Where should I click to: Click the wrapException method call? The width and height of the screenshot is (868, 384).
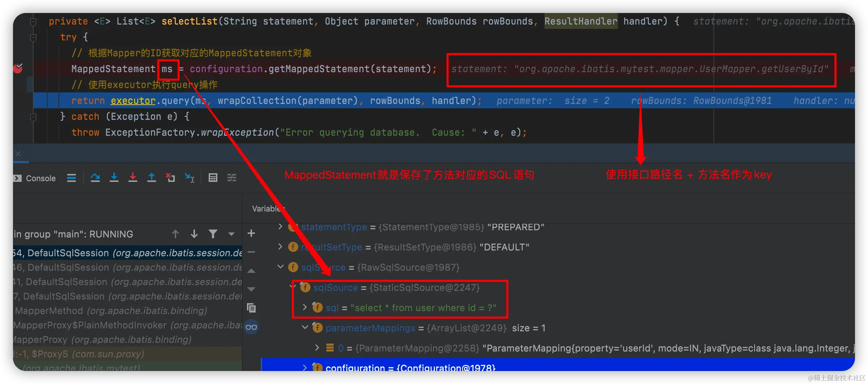coord(238,132)
